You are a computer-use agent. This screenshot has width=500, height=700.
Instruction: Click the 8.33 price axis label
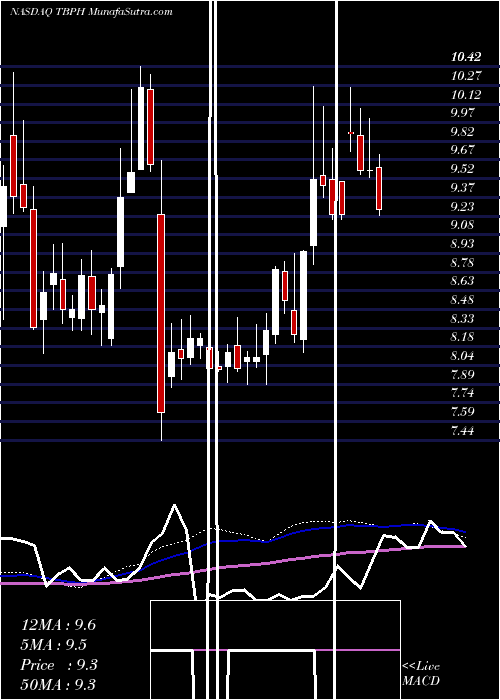coord(462,318)
